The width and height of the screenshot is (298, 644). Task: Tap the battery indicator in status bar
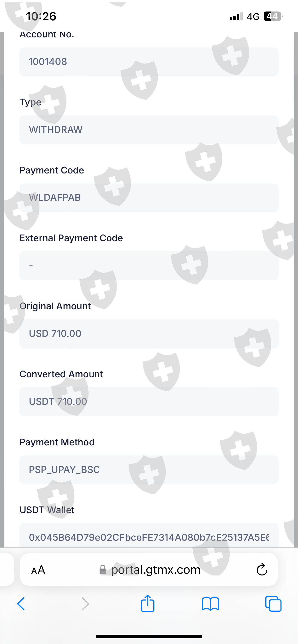pos(273,17)
